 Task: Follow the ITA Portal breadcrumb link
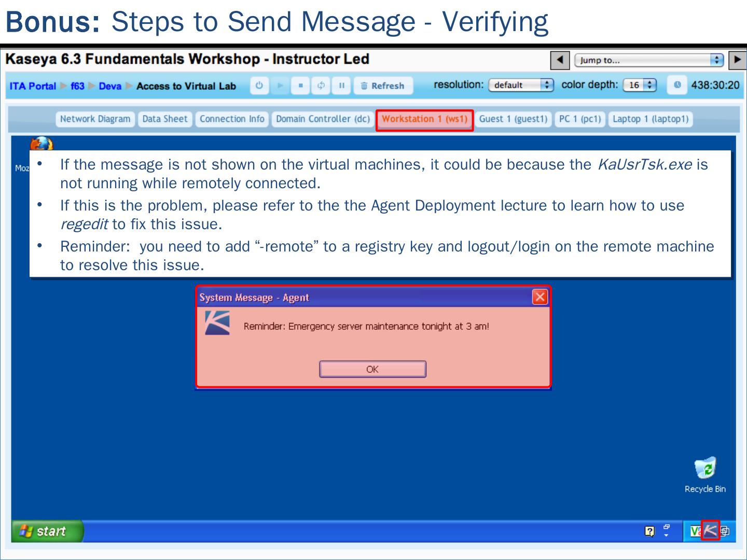(33, 86)
